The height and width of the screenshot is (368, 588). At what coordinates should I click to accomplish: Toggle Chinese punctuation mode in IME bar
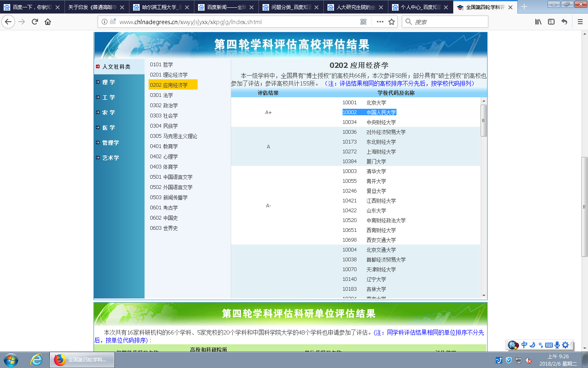[541, 345]
